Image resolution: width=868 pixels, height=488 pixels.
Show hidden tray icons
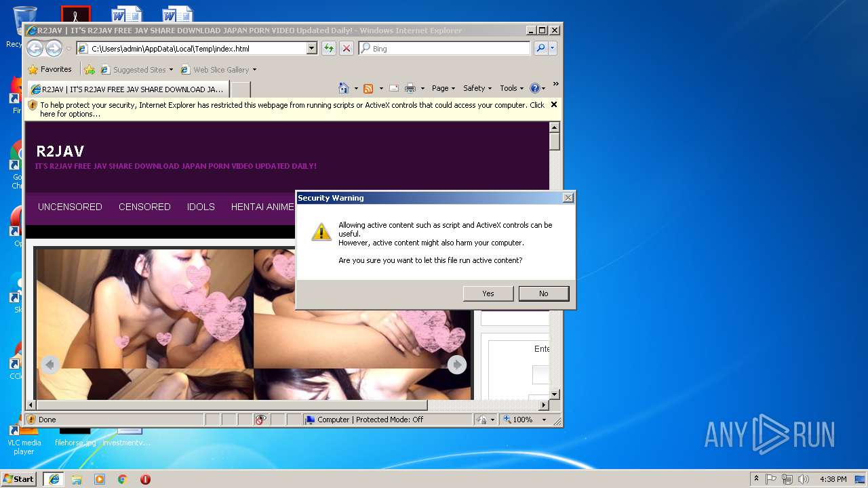click(757, 479)
